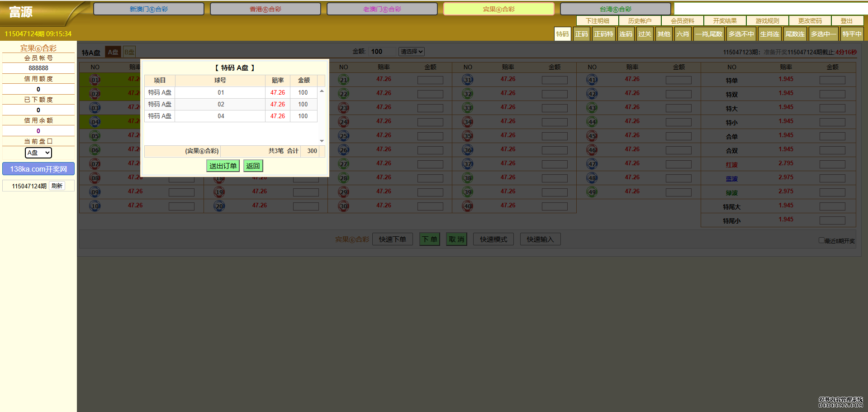This screenshot has height=412, width=868.
Task: Enable 最近8期开奖 checkbox
Action: click(821, 240)
